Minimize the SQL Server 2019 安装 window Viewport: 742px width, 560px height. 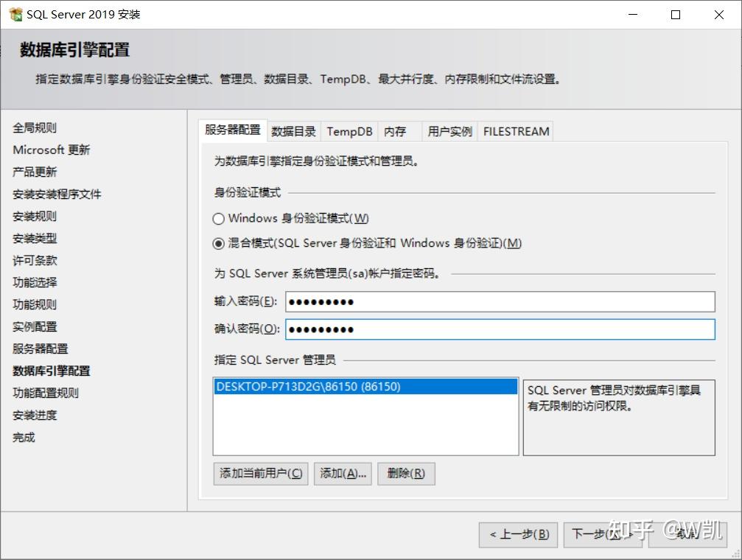[x=633, y=15]
